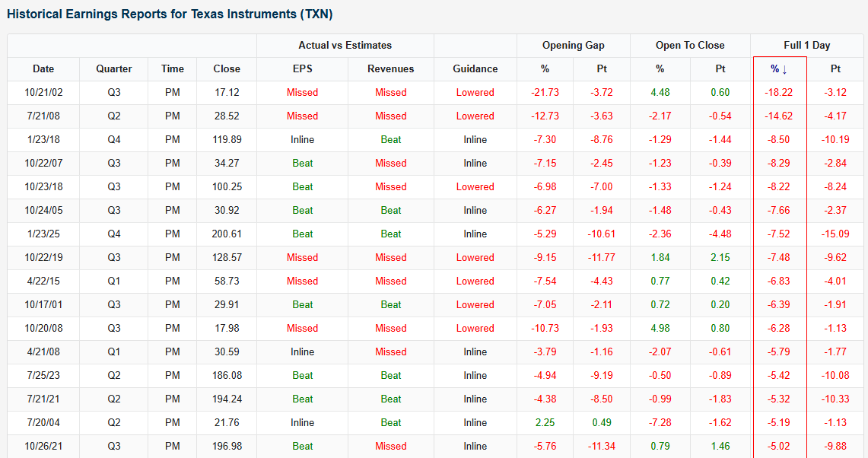Screen dimensions: 868x458
Task: Select the 10/22/19 date cell
Action: tap(43, 257)
